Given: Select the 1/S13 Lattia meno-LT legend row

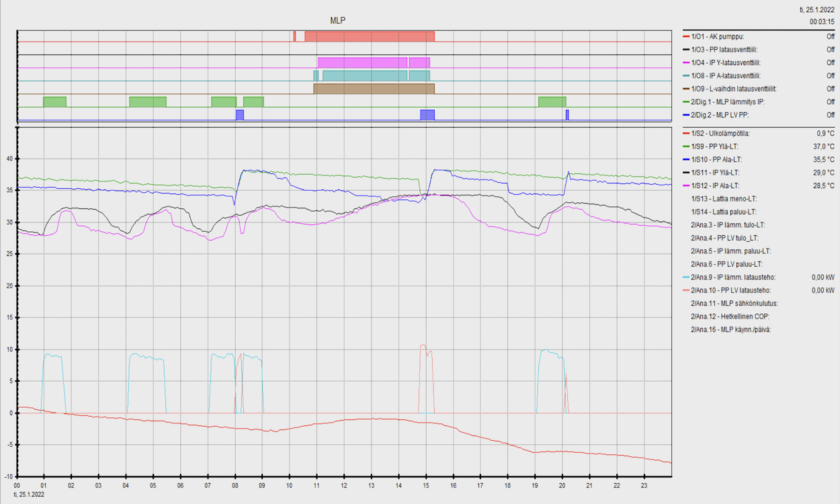Looking at the screenshot, I should pos(724,199).
